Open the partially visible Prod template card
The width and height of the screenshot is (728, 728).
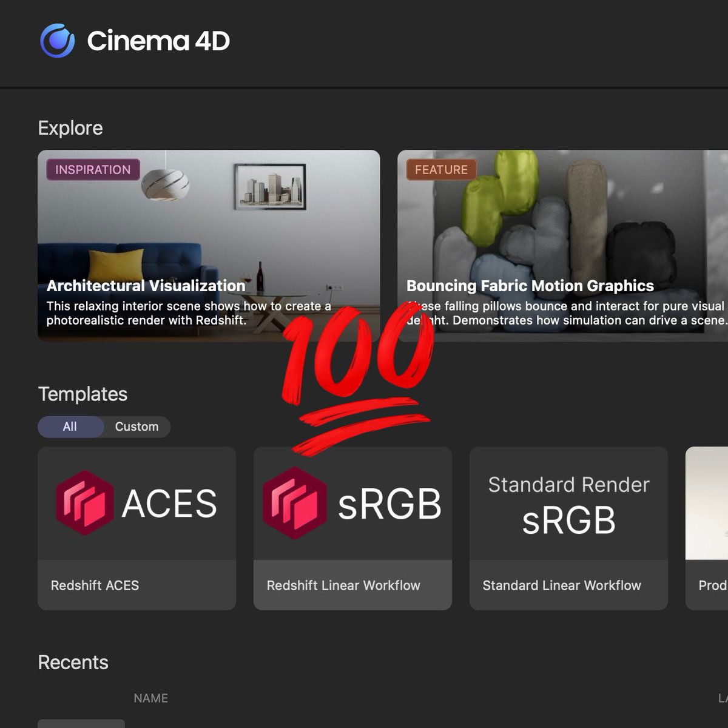click(707, 528)
